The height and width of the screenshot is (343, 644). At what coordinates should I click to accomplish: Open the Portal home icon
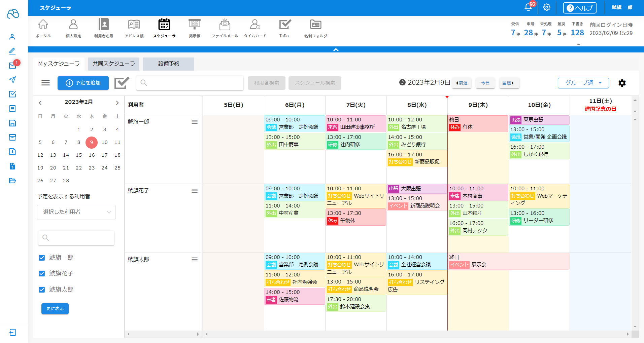point(43,28)
